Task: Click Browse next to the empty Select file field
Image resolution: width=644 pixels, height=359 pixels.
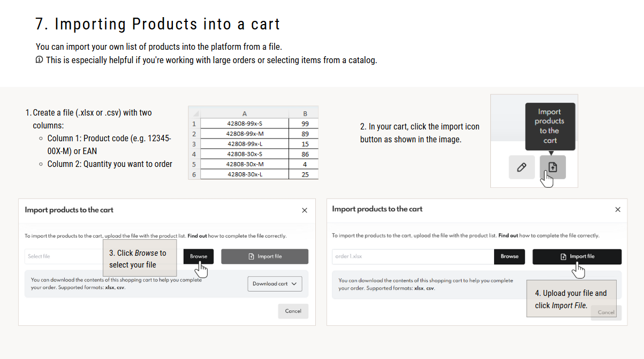Action: click(x=198, y=256)
